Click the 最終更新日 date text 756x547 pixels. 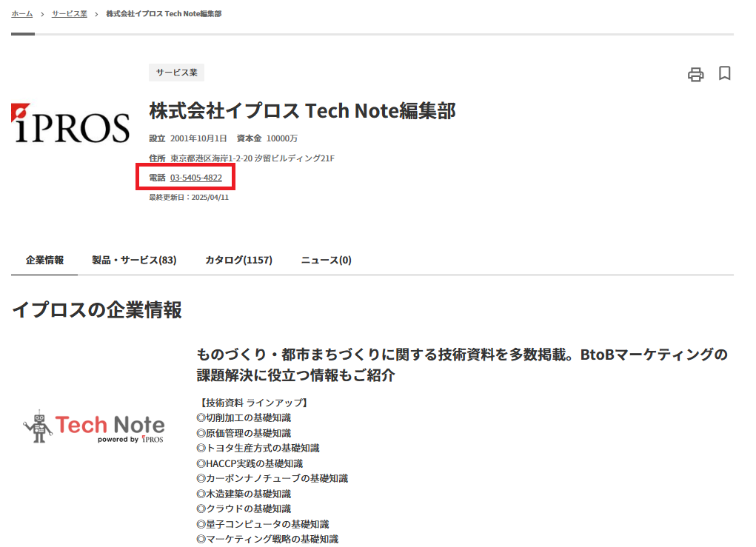[189, 197]
